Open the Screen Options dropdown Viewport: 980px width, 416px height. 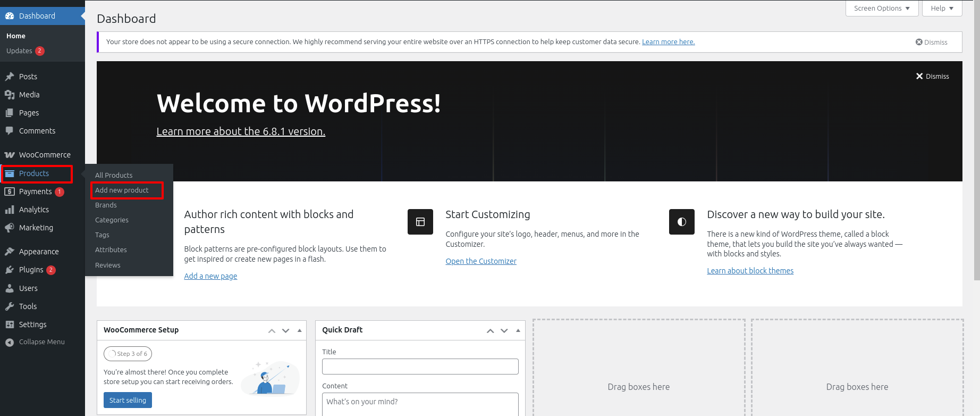[x=882, y=8]
